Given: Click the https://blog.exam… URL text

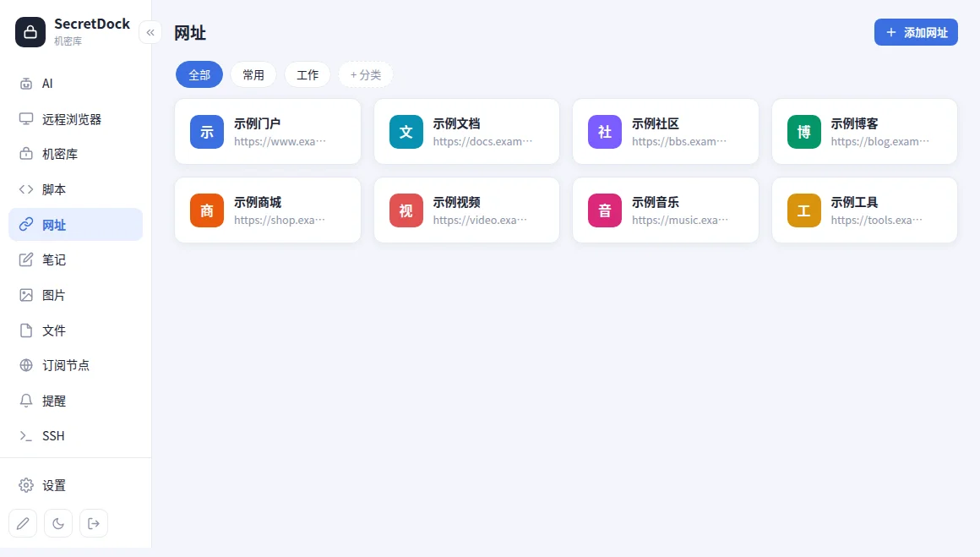Looking at the screenshot, I should [x=880, y=141].
